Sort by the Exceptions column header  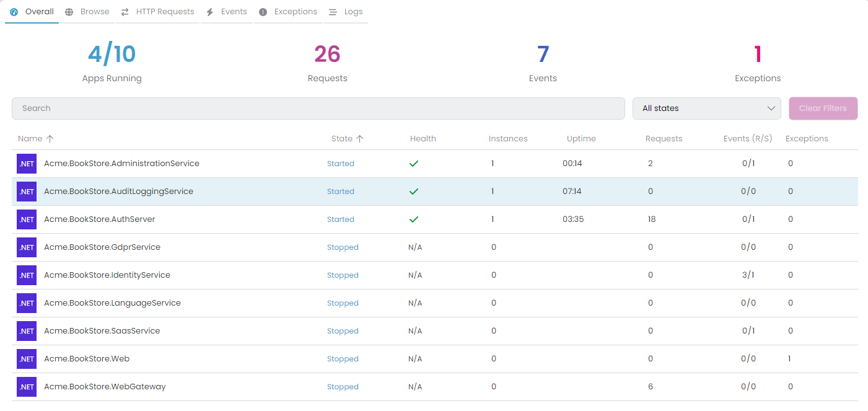click(807, 139)
